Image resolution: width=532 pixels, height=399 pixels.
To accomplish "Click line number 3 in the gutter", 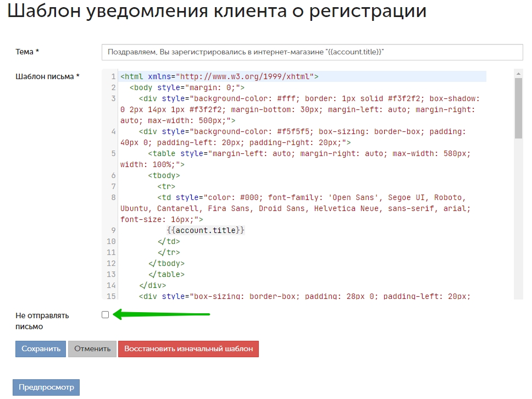I will coord(113,98).
